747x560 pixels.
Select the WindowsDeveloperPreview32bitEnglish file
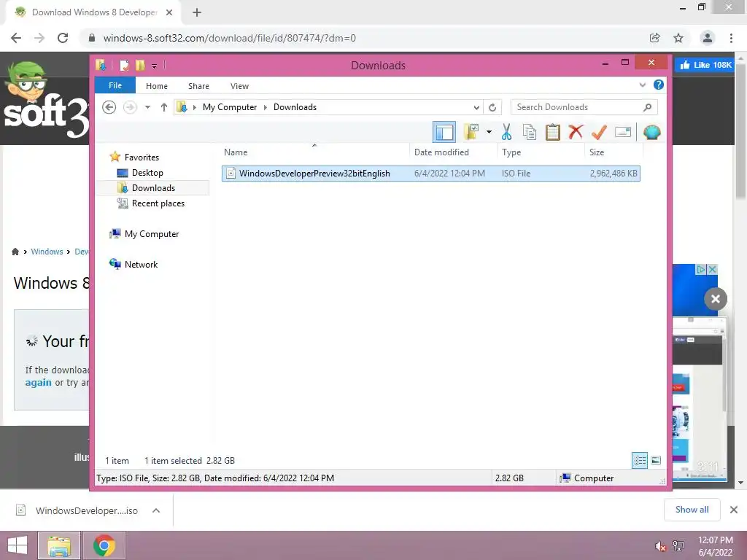[430, 174]
